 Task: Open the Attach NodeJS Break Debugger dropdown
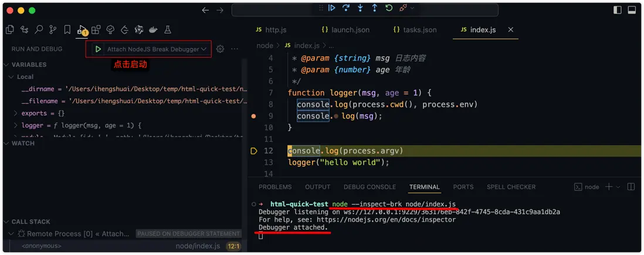pos(157,49)
